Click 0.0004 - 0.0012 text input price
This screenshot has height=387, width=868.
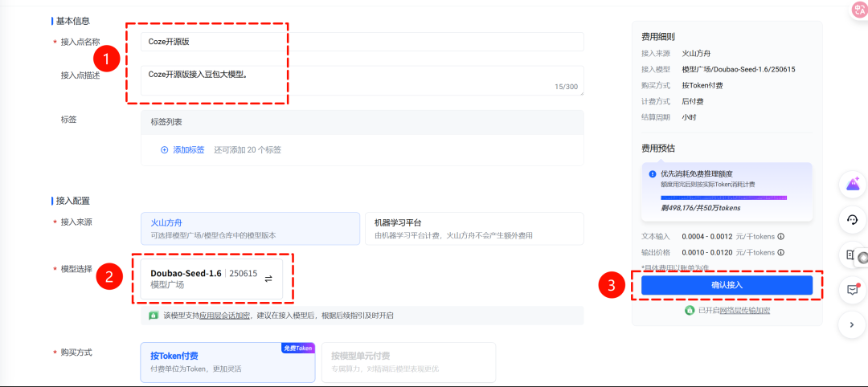[707, 237]
